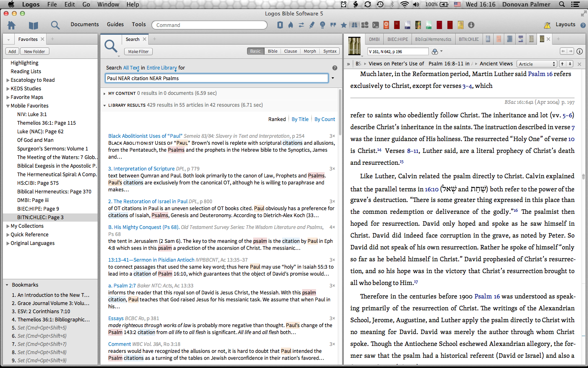Open the yellow book shortcut icon

pos(461,25)
